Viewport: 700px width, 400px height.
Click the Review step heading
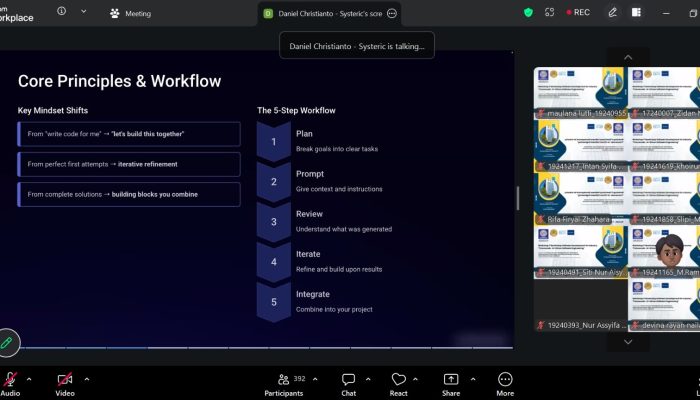pyautogui.click(x=309, y=214)
